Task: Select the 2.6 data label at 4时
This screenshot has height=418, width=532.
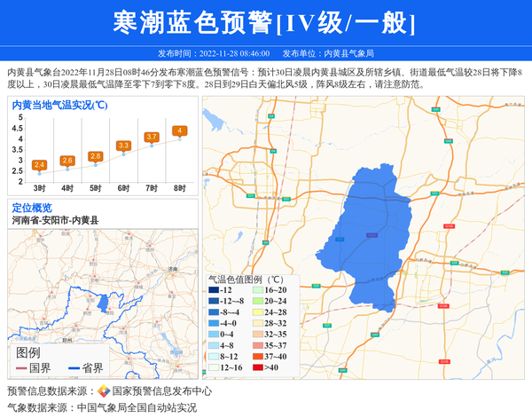Action: [67, 161]
